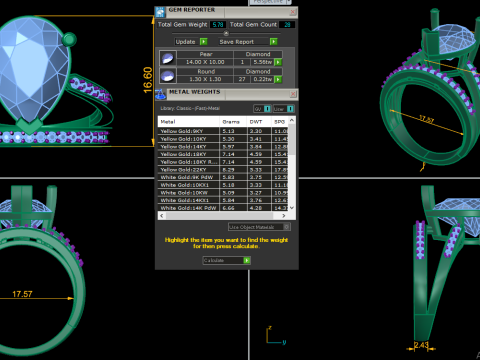
Task: Toggle Use Object Materials option
Action: (x=286, y=227)
